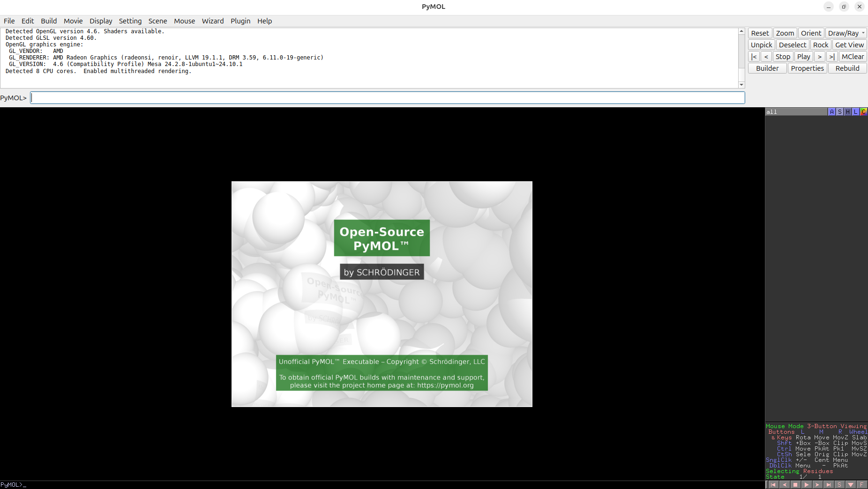
Task: Click the Orient button
Action: tap(811, 33)
